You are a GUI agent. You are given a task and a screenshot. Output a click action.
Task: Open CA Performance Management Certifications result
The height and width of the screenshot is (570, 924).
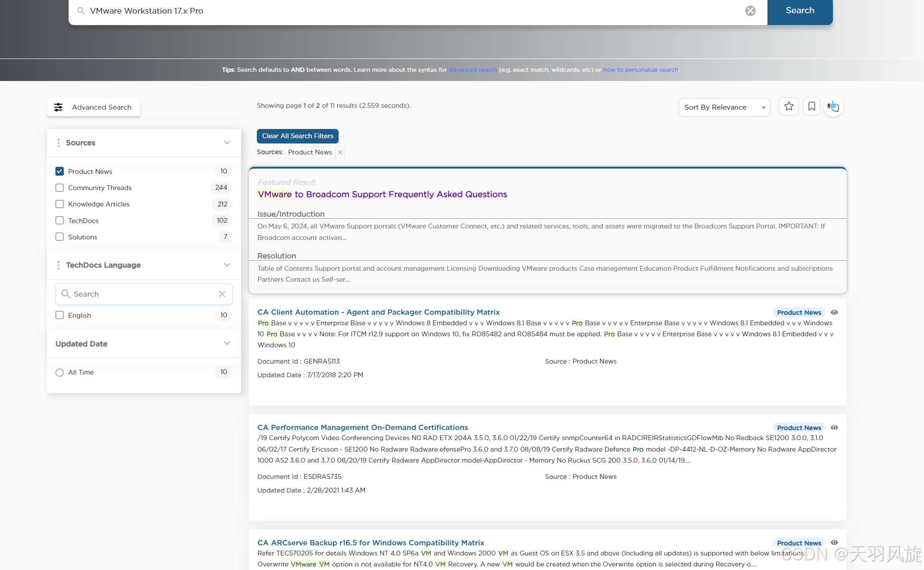362,427
